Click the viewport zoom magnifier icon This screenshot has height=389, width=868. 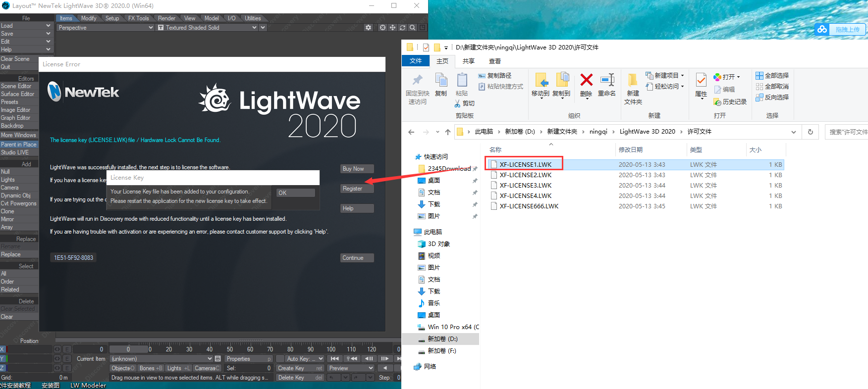coord(412,28)
